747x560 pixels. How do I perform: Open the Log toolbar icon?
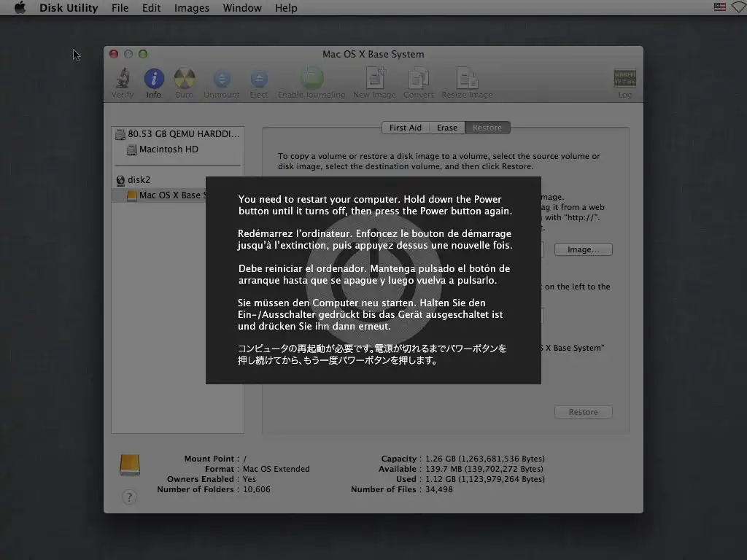coord(624,78)
